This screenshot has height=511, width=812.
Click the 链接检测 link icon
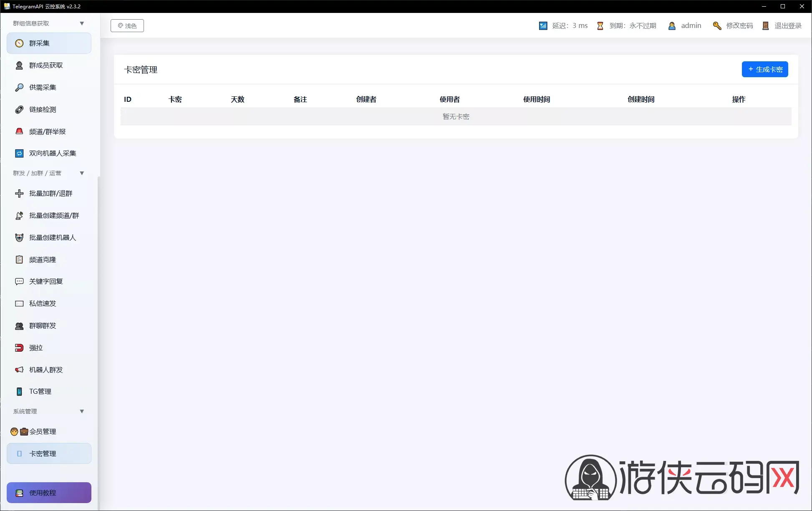[19, 110]
